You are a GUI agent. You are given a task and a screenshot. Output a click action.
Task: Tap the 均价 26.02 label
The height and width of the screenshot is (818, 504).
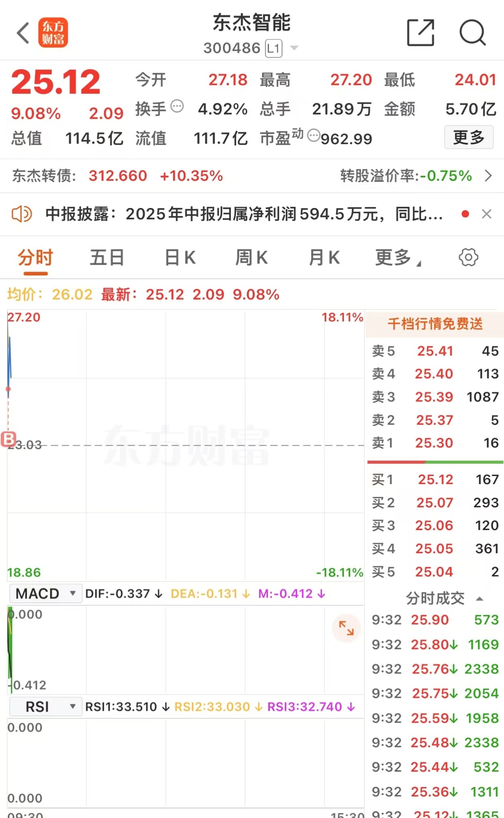[x=50, y=294]
